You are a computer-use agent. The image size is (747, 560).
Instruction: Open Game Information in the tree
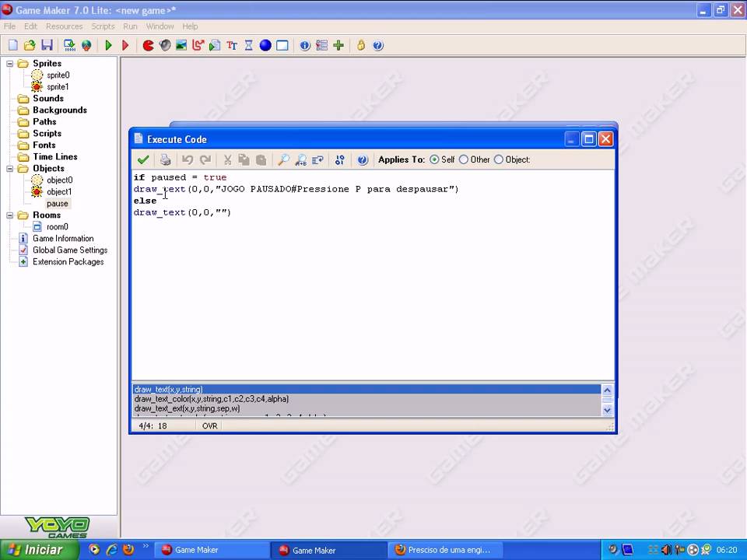(x=63, y=239)
